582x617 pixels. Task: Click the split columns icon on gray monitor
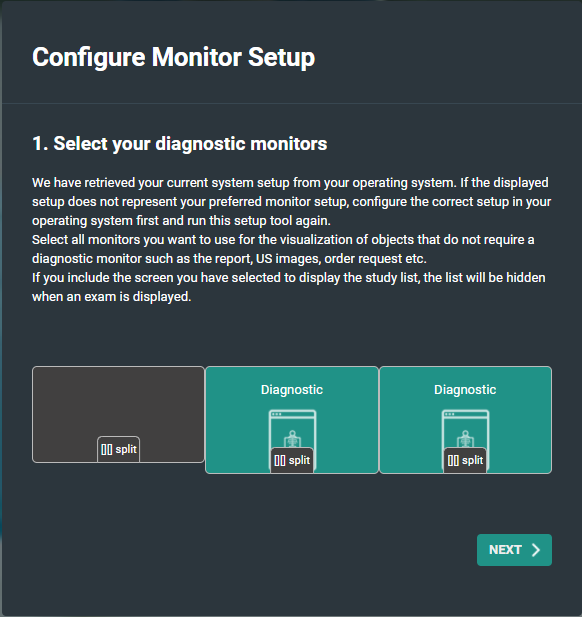click(x=107, y=449)
